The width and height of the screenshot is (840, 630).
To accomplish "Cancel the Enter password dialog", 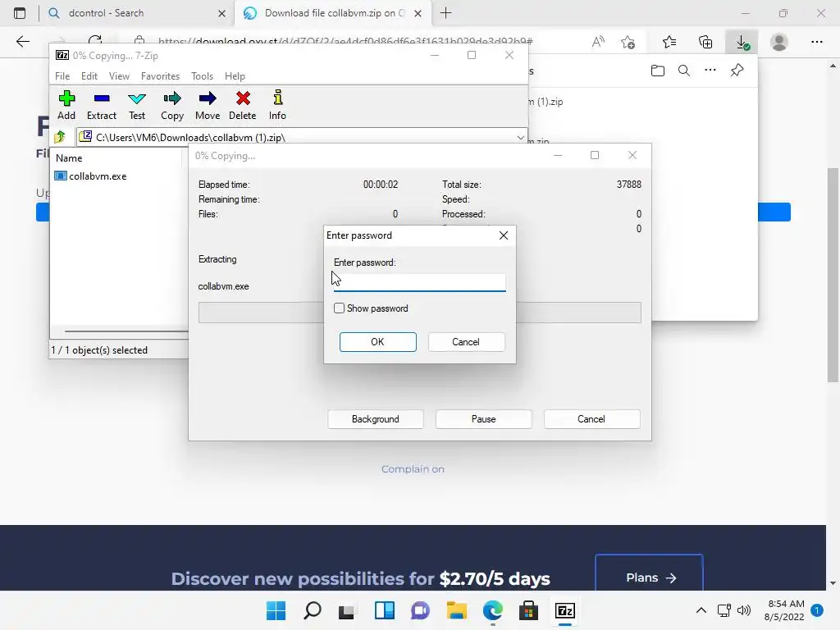I will tap(466, 342).
